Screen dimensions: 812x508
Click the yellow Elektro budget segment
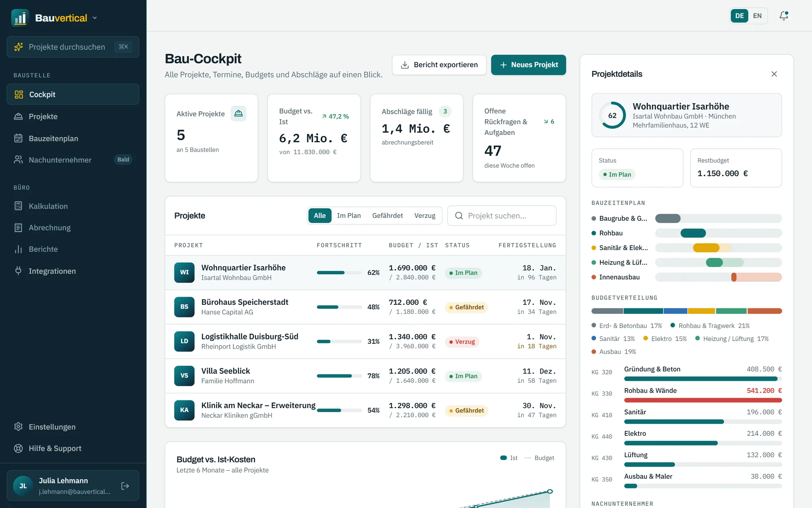pos(701,311)
